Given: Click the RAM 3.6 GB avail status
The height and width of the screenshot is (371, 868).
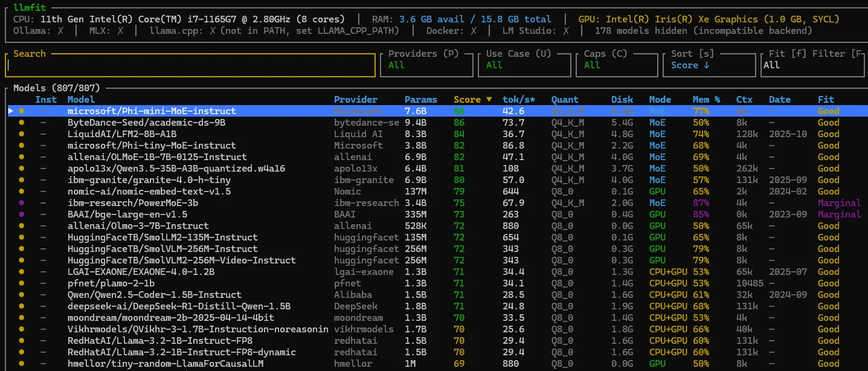Looking at the screenshot, I should 461,19.
